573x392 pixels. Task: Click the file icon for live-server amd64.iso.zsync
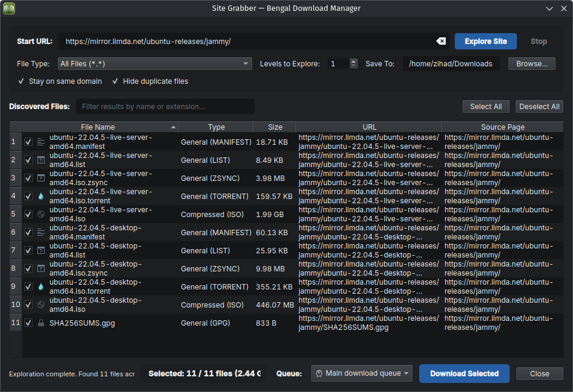41,178
